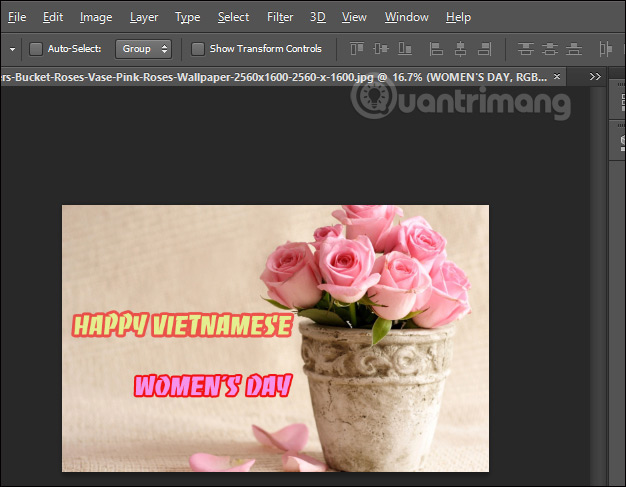Open the Type menu
Image resolution: width=626 pixels, height=487 pixels.
click(187, 17)
